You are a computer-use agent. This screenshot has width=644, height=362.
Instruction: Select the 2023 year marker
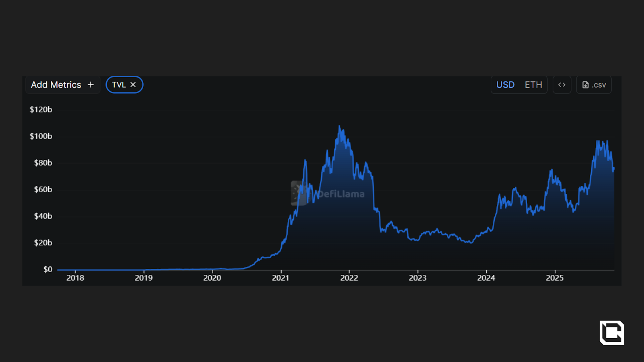(417, 278)
